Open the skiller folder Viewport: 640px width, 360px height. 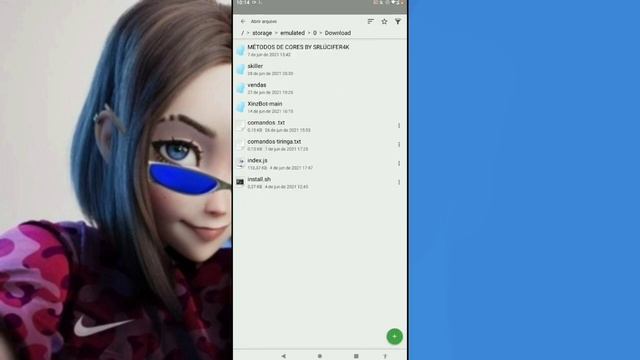320,69
